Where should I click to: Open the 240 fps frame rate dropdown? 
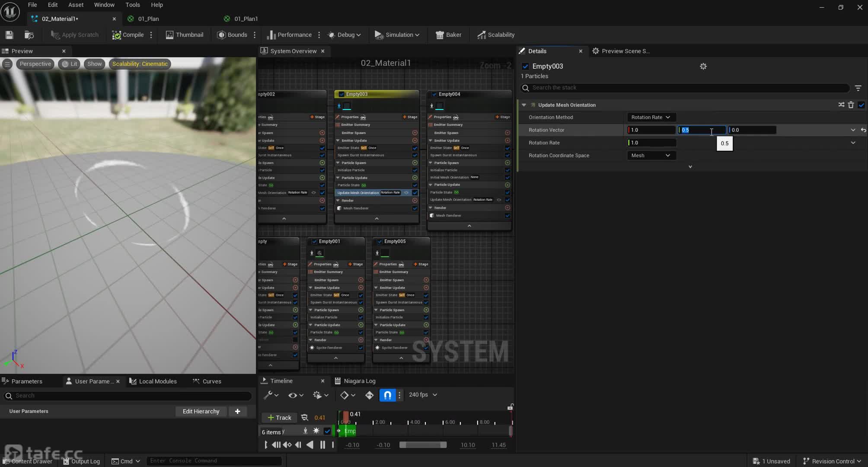click(x=423, y=395)
